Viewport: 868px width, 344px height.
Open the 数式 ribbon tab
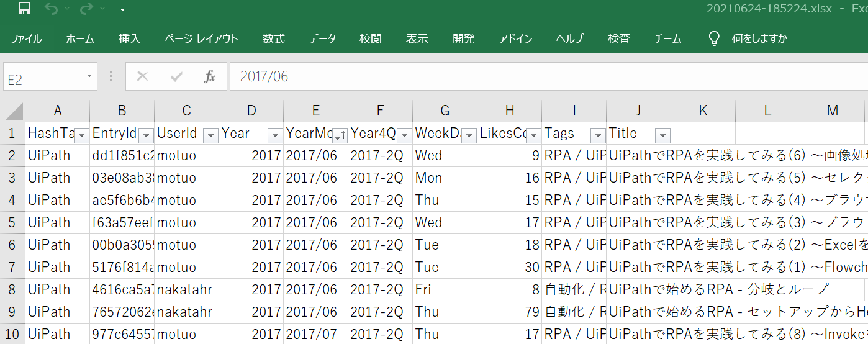pyautogui.click(x=274, y=38)
